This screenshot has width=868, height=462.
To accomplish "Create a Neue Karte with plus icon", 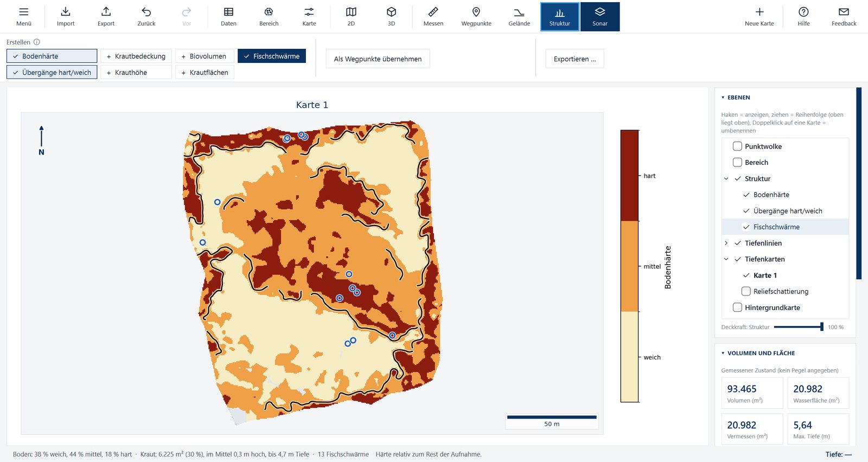I will [759, 12].
